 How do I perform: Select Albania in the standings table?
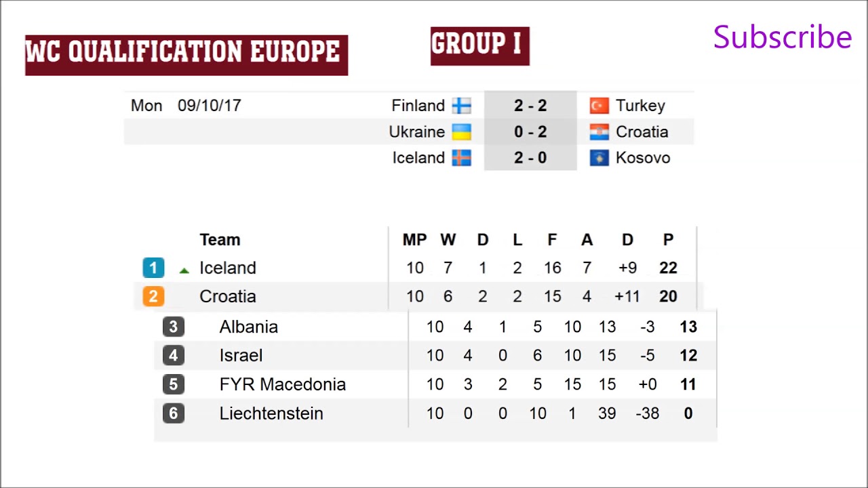click(x=249, y=327)
